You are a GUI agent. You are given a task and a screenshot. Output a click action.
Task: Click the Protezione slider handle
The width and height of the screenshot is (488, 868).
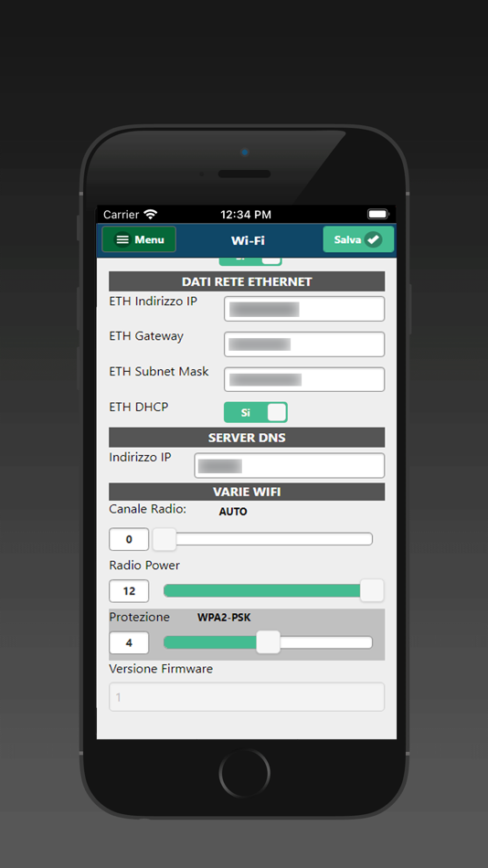click(268, 642)
